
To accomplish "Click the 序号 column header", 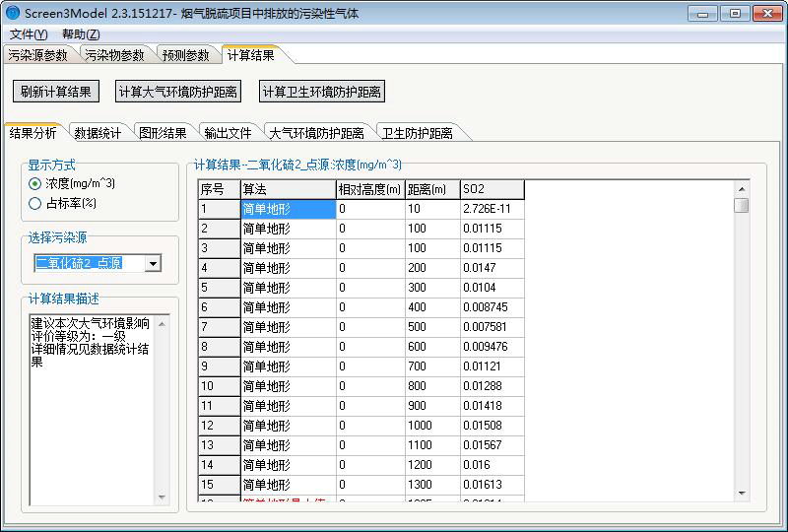I will tap(219, 189).
